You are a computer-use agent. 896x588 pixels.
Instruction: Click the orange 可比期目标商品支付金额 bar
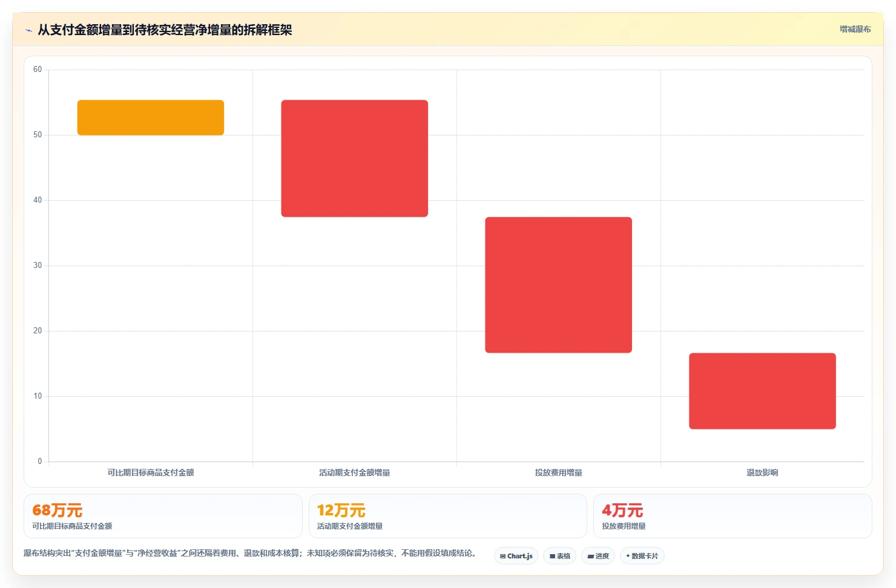pyautogui.click(x=151, y=117)
